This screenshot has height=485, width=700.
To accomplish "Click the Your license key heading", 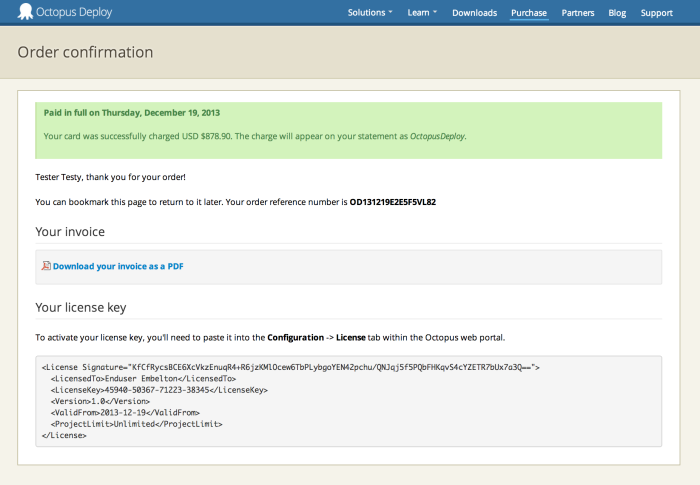I will point(81,307).
